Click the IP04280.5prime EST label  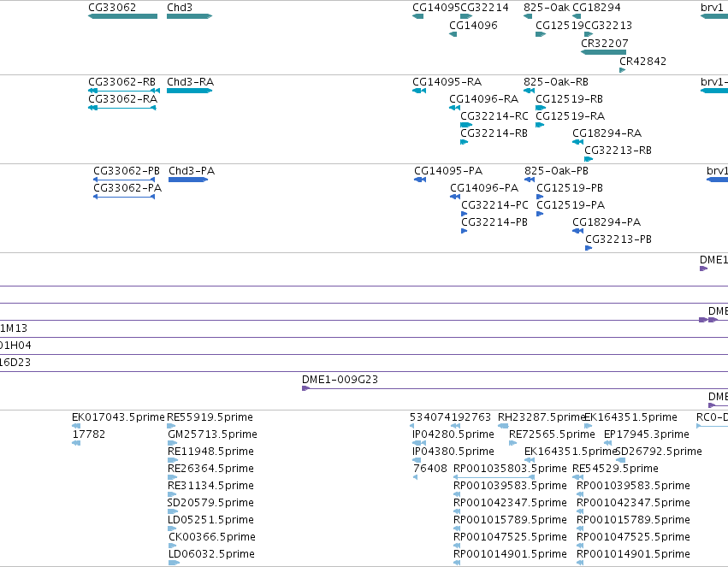point(453,434)
